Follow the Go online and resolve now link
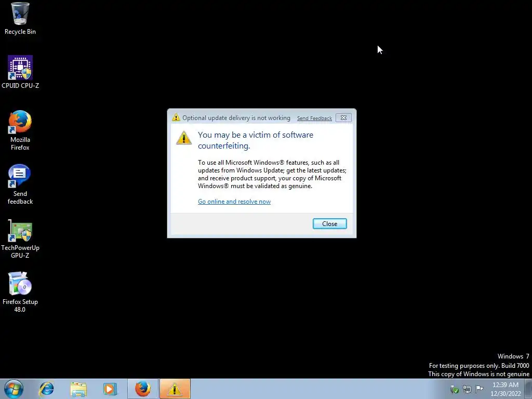 [234, 202]
